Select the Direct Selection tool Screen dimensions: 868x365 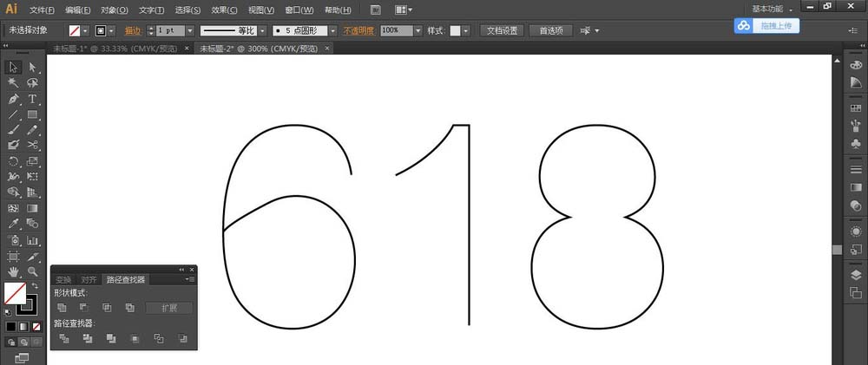pyautogui.click(x=32, y=68)
